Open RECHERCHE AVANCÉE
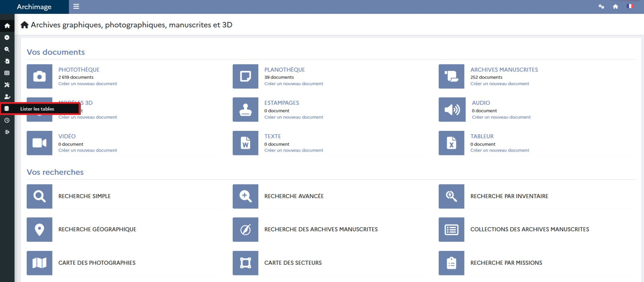 coord(294,196)
